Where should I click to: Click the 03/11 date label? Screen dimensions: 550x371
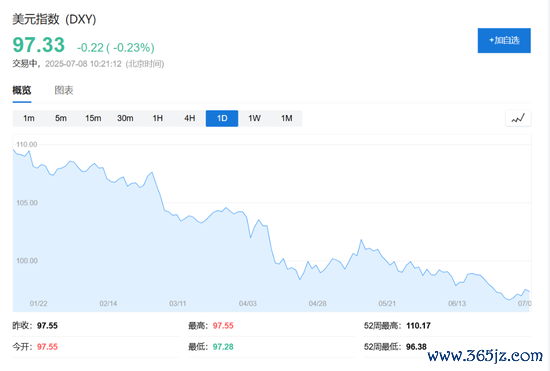coord(178,303)
